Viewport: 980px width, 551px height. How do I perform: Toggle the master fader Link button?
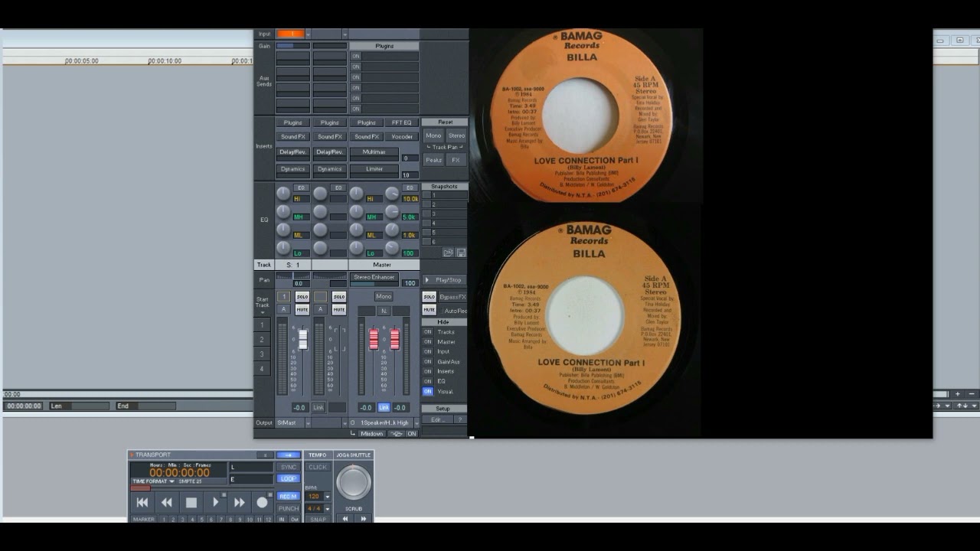[x=384, y=408]
